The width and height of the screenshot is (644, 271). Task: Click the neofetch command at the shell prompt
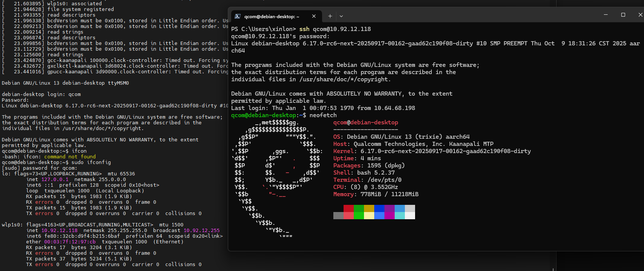(x=323, y=115)
